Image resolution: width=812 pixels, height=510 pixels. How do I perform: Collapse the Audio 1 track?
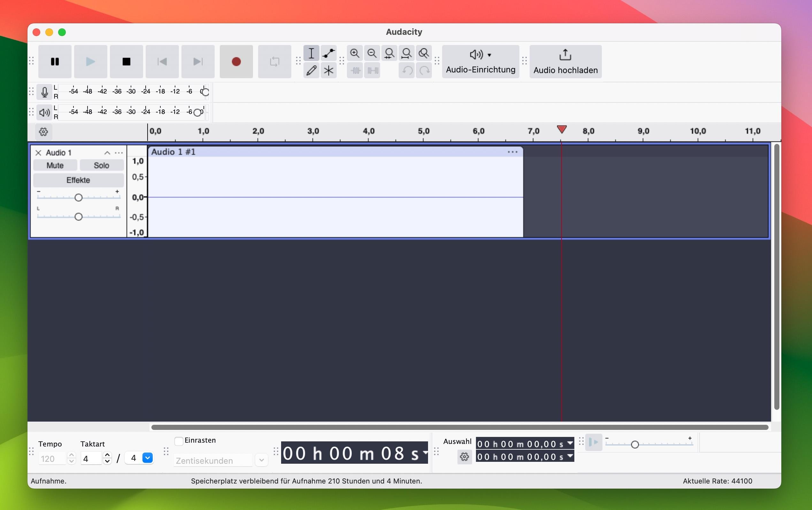(107, 153)
